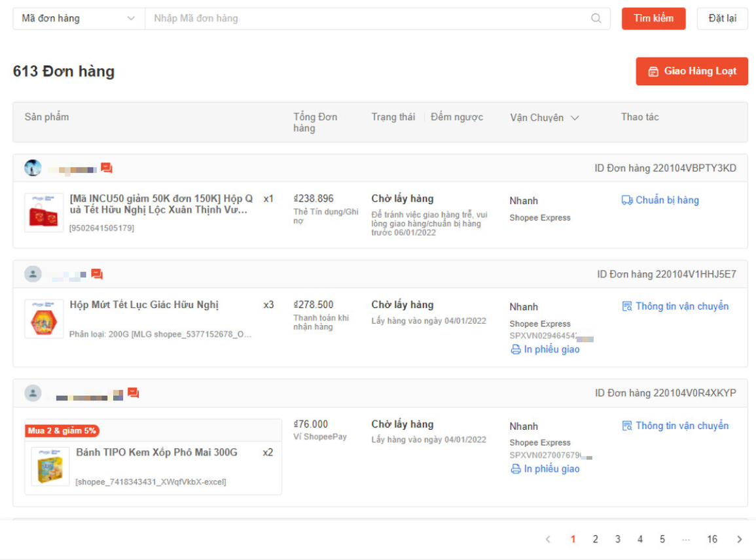Go to page 5 of orders

[662, 539]
